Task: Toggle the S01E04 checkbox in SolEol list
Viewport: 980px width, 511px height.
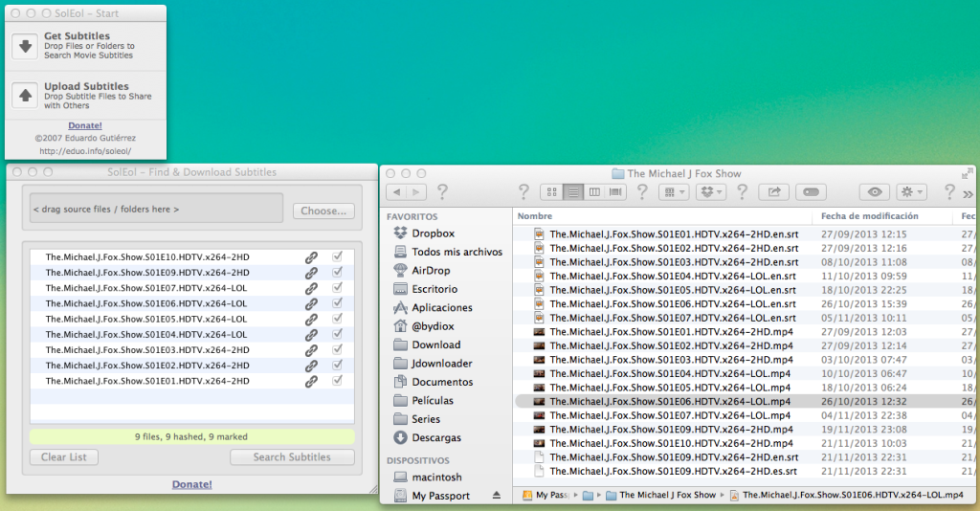Action: (338, 334)
